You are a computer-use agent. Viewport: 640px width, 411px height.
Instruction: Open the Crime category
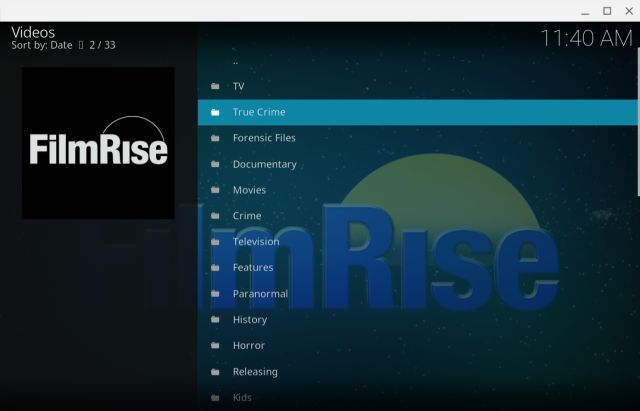click(x=417, y=216)
